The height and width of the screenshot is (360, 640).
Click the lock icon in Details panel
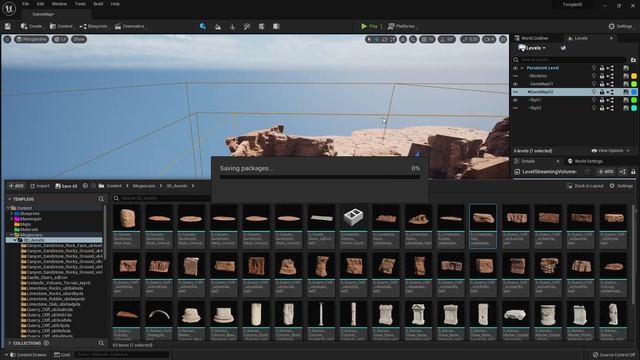pyautogui.click(x=633, y=172)
